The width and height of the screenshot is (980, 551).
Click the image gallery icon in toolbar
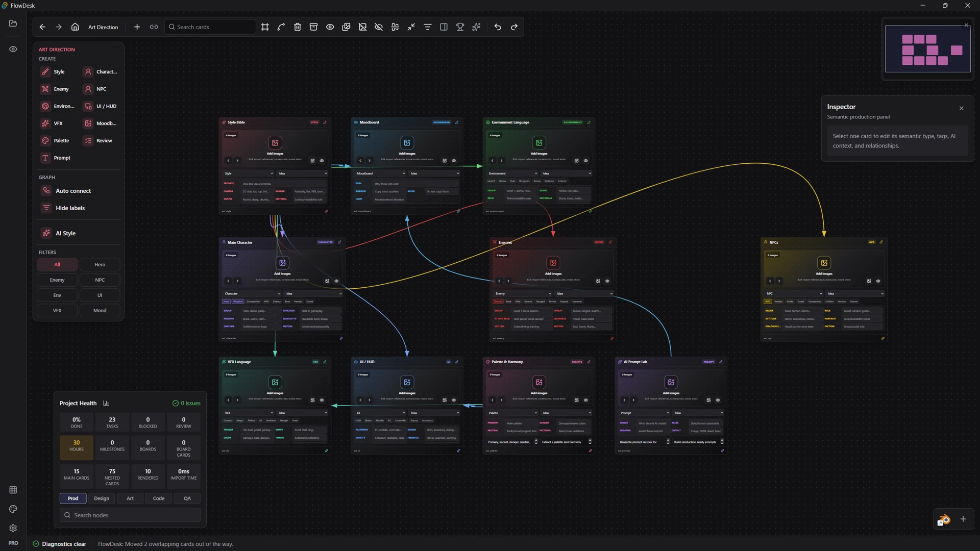click(x=347, y=27)
